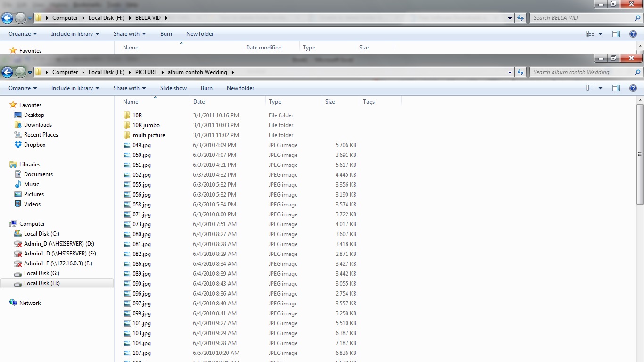644x362 pixels.
Task: Select Local Disk (H:) in navigation pane
Action: coord(57,283)
